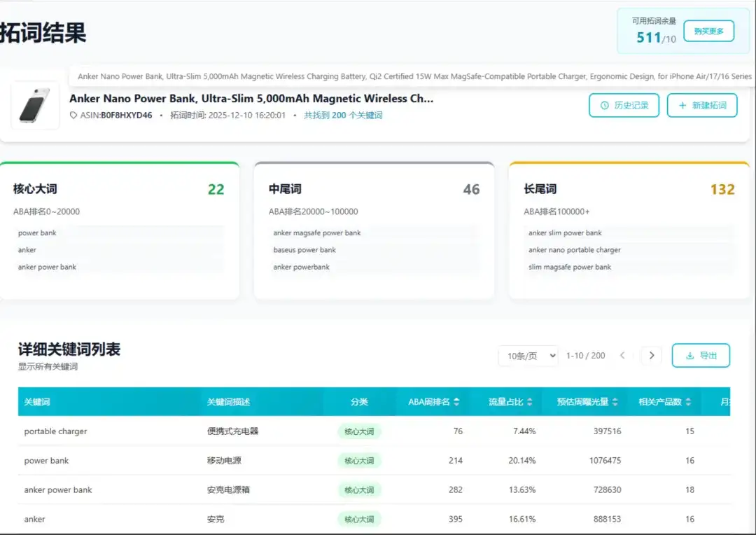Viewport: 756px width, 535px height.
Task: Click 'portable charger' table row keyword
Action: tap(55, 431)
